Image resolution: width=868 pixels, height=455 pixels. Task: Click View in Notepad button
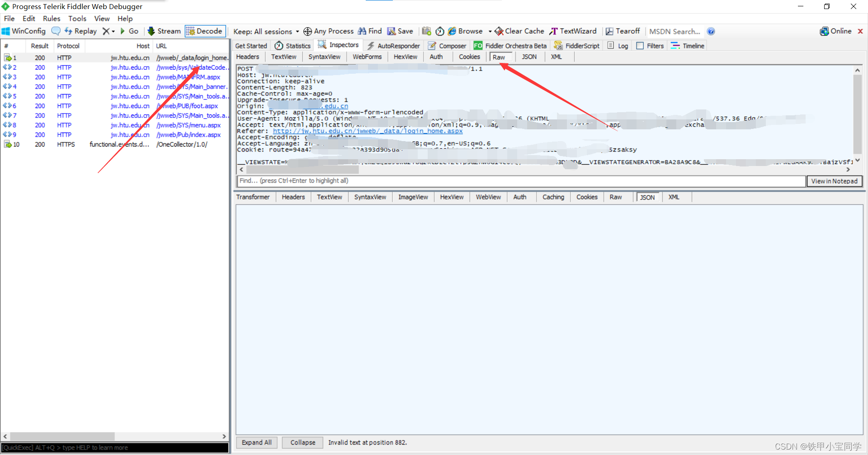point(834,181)
